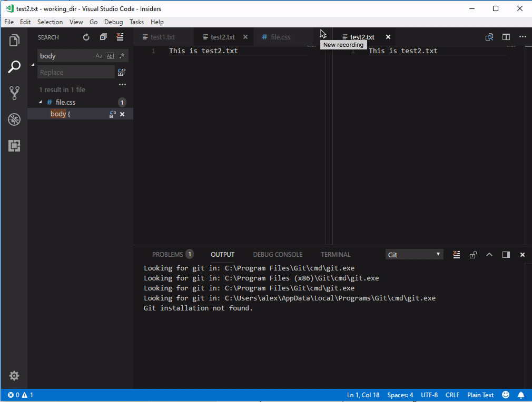Click Replace All icon beside Replace field
This screenshot has width=532, height=402.
click(x=122, y=72)
